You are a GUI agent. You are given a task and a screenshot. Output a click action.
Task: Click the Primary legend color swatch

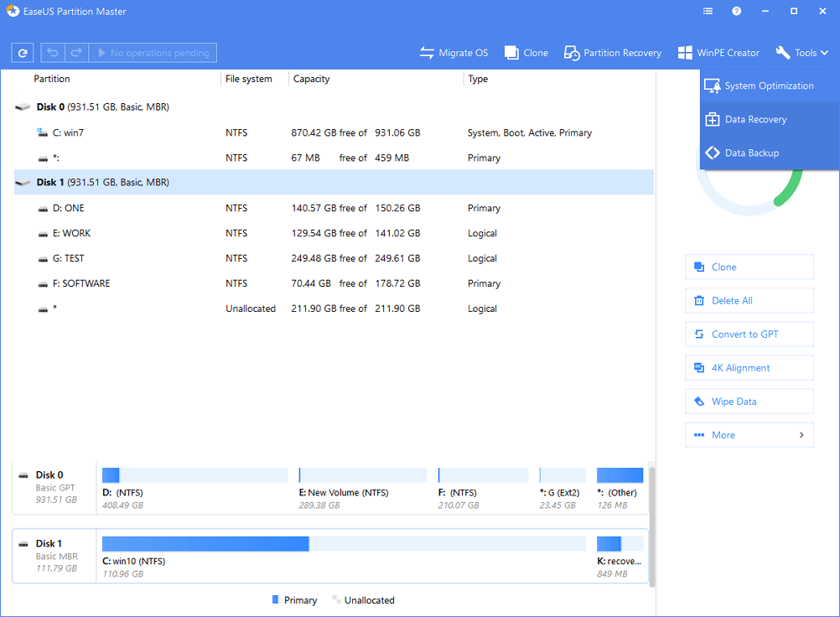tap(275, 600)
